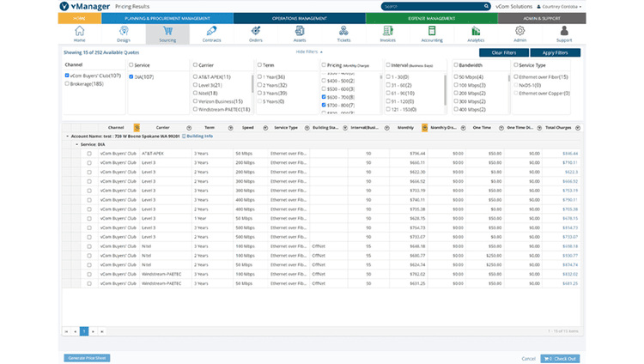Click the Speed column filter icon
Image resolution: width=644 pixels, height=364 pixels.
[x=265, y=128]
